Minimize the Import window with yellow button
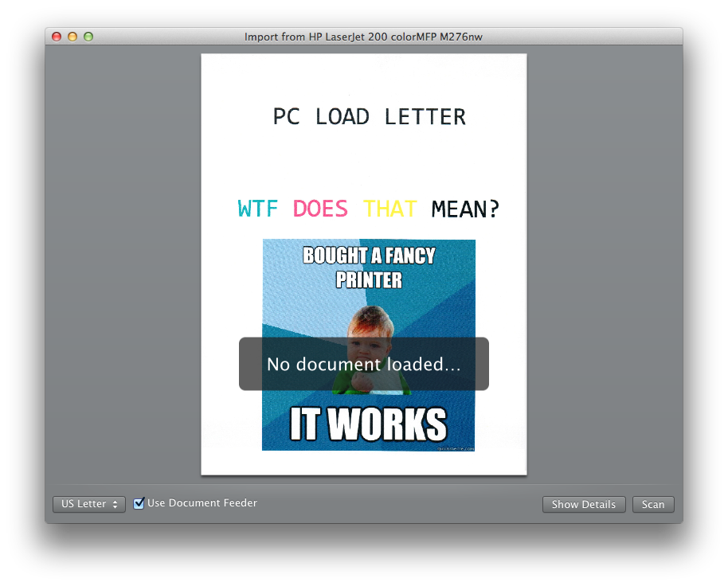Viewport: 728px width, 586px height. coord(72,37)
